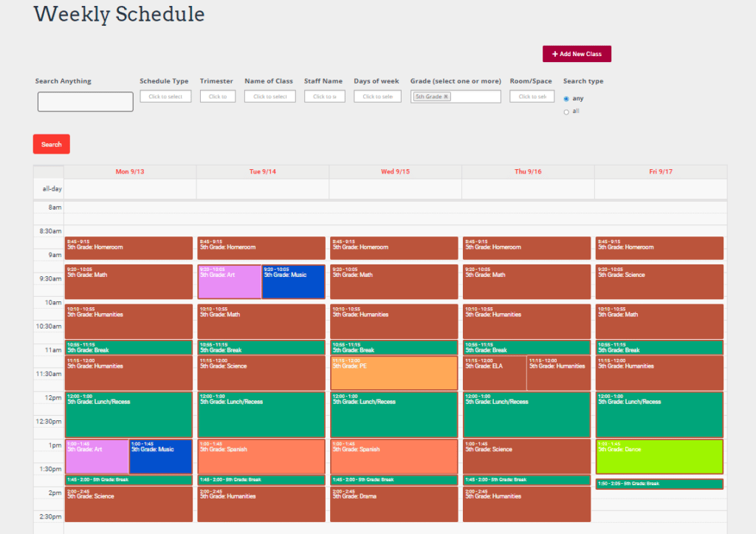756x534 pixels.
Task: Open the Name of Class dropdown
Action: click(x=270, y=97)
